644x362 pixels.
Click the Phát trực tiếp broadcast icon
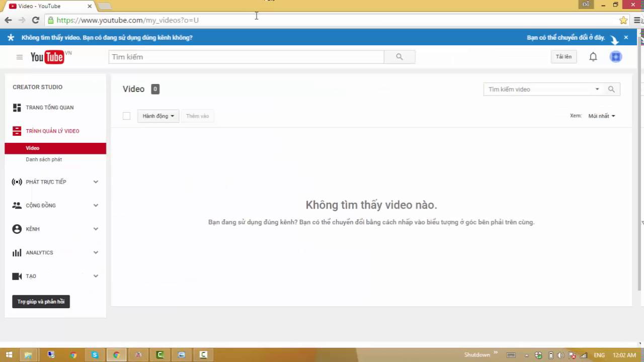point(17,182)
